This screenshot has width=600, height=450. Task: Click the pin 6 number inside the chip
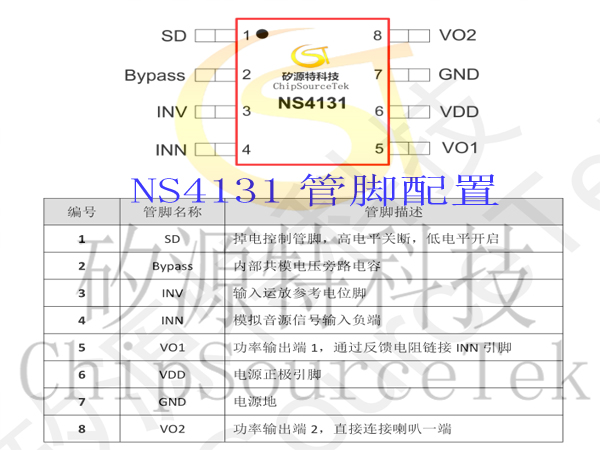pos(379,111)
